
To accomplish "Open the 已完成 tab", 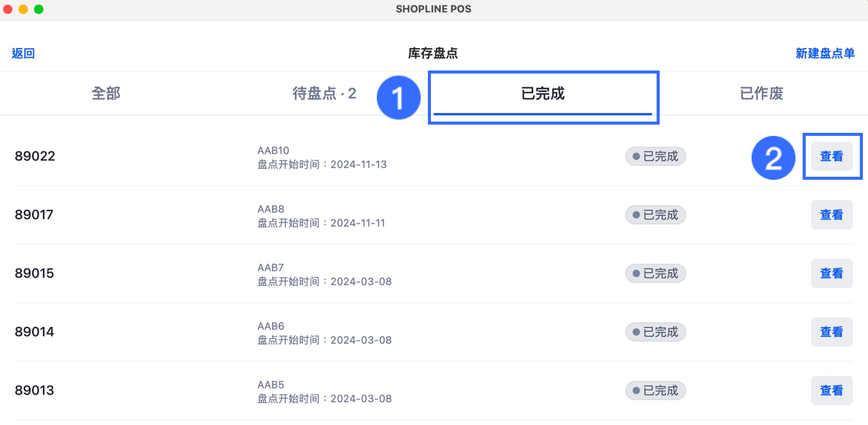I will (x=543, y=93).
